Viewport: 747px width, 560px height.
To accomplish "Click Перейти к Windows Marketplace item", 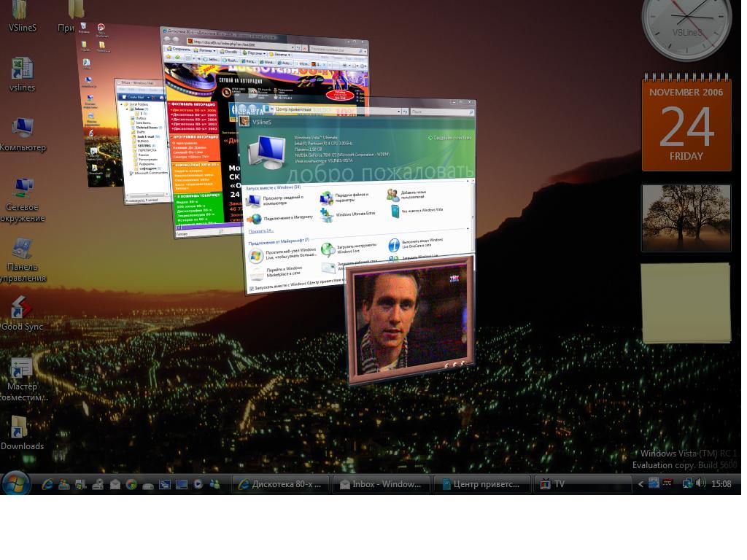I will (x=276, y=272).
